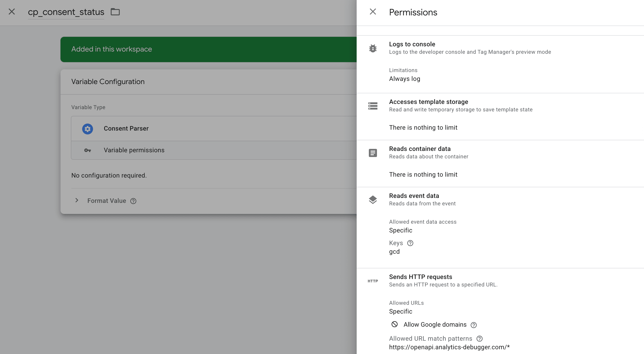Click the Allowed URL match patterns help icon
Screen dimensions: 644x354
[479, 338]
